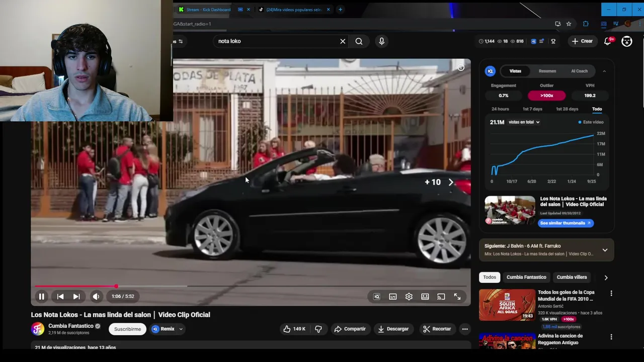Screen dimensions: 644x362
Task: Click the >100x Outlier badge
Action: 546,96
